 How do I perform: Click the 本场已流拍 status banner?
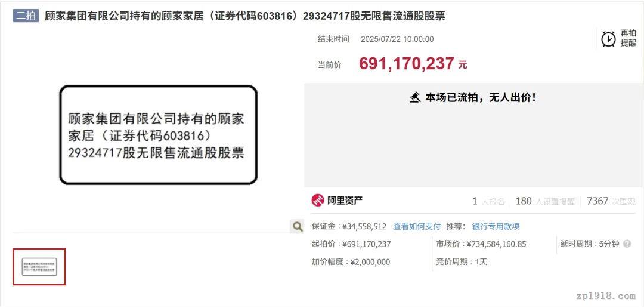click(473, 98)
